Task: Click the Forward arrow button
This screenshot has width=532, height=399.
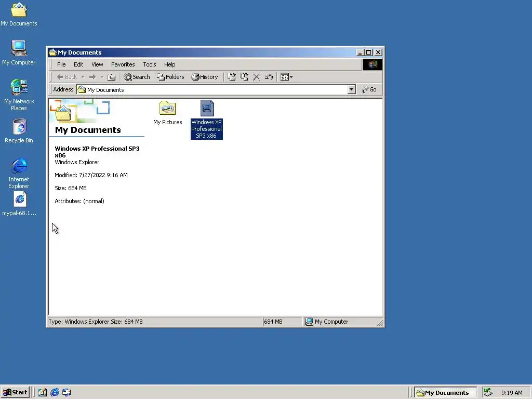Action: pyautogui.click(x=92, y=77)
